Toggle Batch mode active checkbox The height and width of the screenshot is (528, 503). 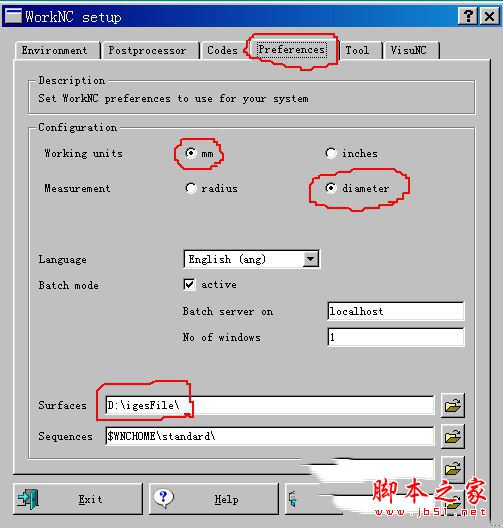click(189, 285)
